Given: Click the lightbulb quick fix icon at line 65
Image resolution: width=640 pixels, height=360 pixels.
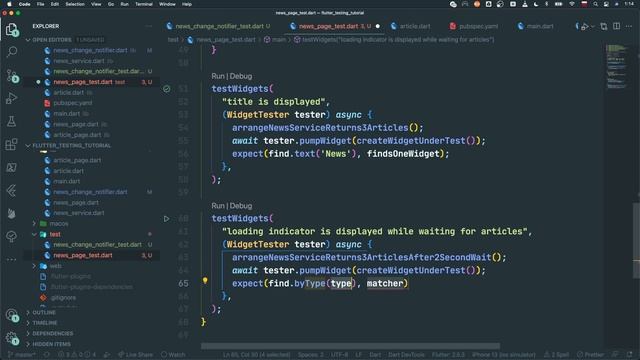Looking at the screenshot, I should pyautogui.click(x=205, y=280).
